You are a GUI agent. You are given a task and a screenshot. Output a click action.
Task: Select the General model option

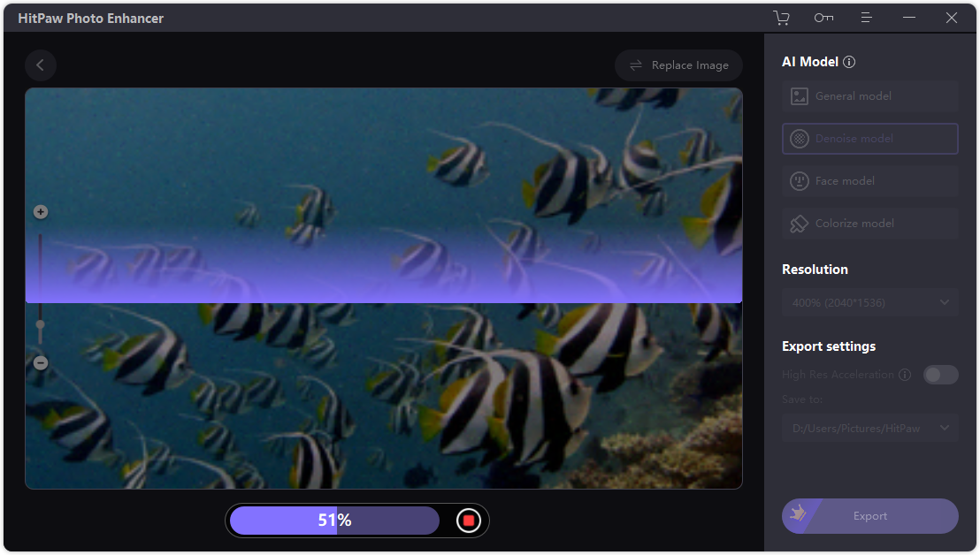pos(870,96)
